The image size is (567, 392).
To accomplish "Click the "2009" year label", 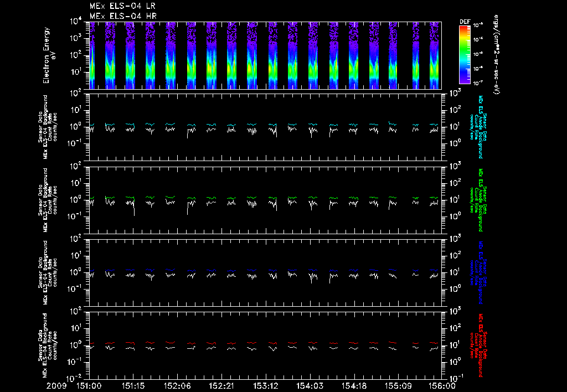I will tap(56, 386).
